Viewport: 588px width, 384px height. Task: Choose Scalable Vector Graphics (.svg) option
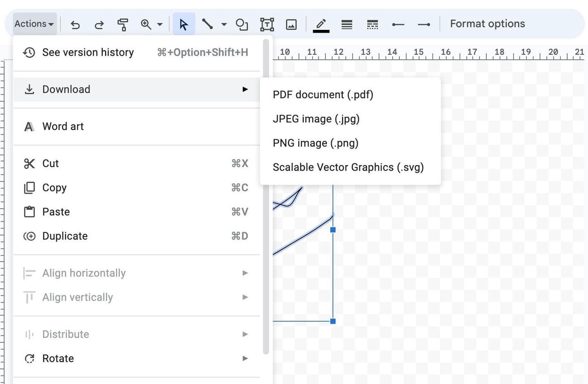click(348, 167)
